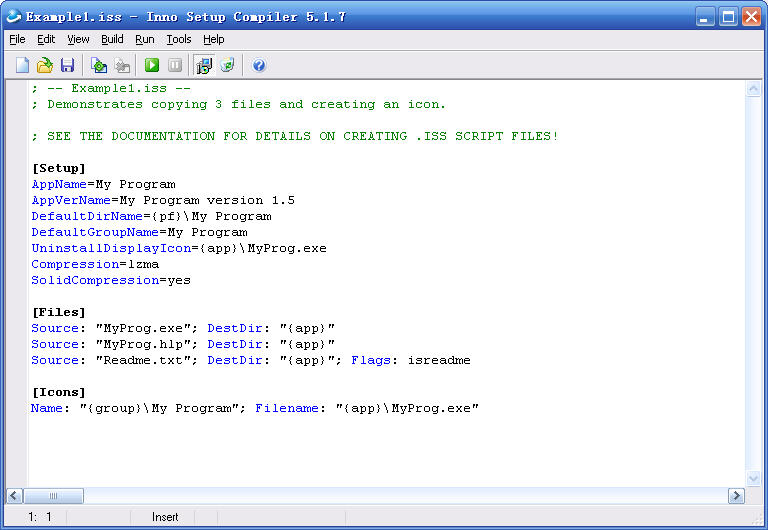Viewport: 768px width, 530px height.
Task: Place cursor on the [Files] section line
Action: [59, 312]
